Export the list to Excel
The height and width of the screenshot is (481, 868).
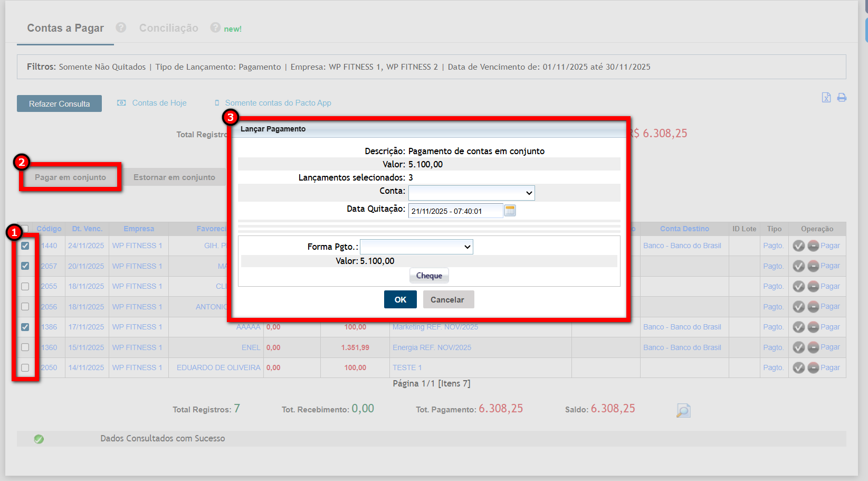826,98
